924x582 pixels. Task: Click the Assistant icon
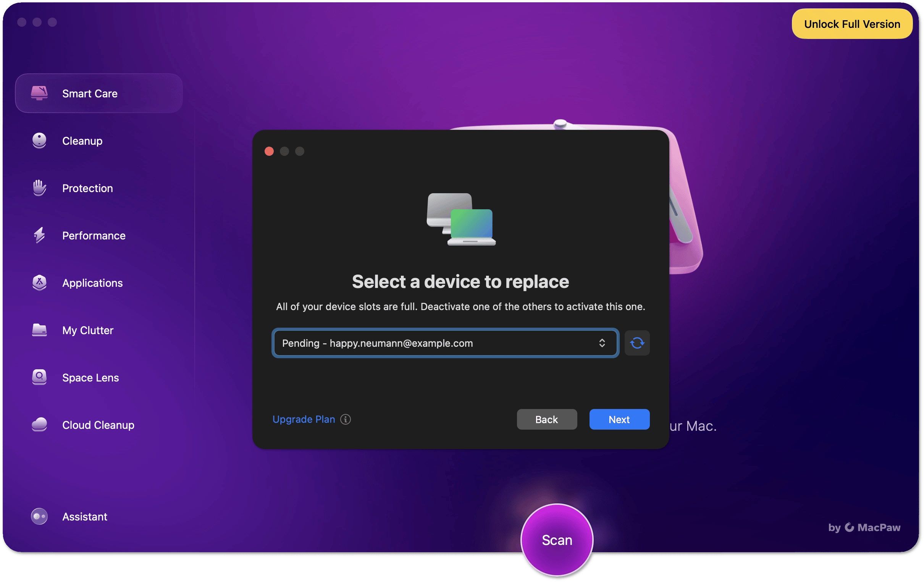point(39,516)
